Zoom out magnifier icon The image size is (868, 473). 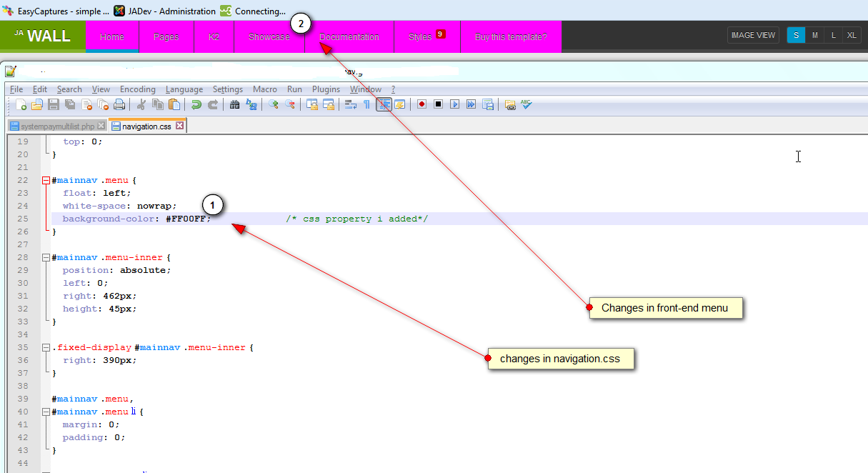pos(290,104)
